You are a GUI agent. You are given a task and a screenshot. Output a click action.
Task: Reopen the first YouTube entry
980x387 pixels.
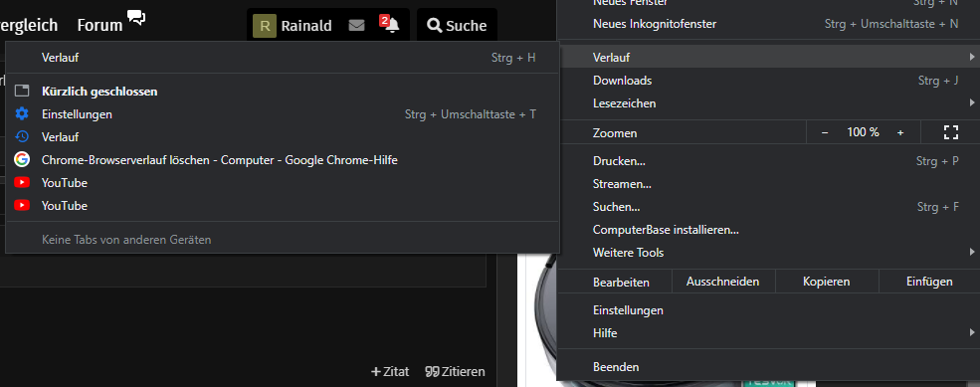(x=283, y=183)
